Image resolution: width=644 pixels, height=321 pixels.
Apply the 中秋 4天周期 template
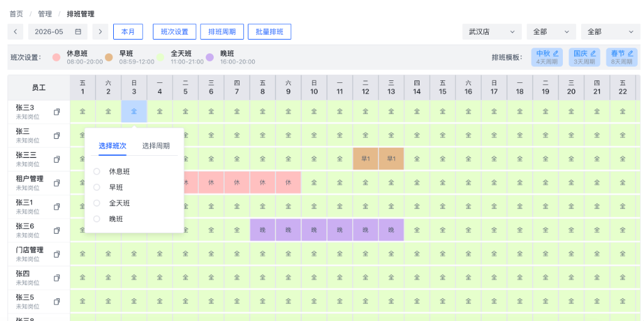pos(547,57)
